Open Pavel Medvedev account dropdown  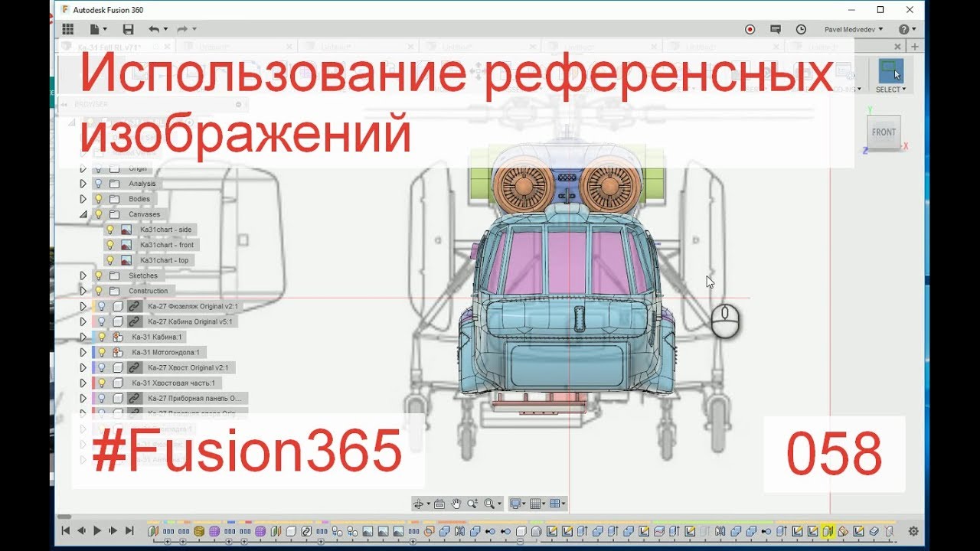[854, 29]
